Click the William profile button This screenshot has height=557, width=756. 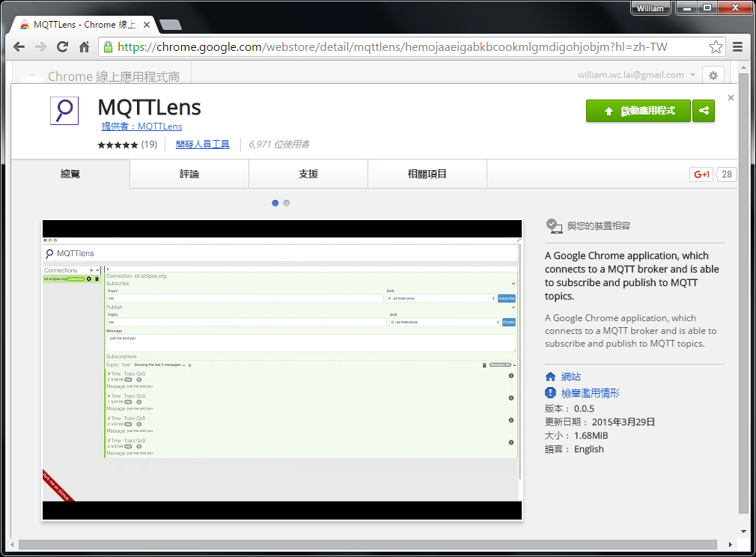(650, 8)
